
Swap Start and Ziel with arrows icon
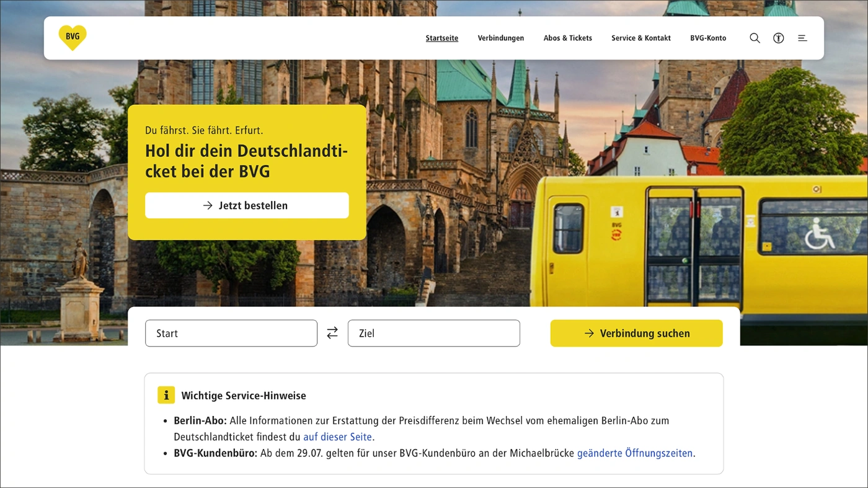click(332, 333)
